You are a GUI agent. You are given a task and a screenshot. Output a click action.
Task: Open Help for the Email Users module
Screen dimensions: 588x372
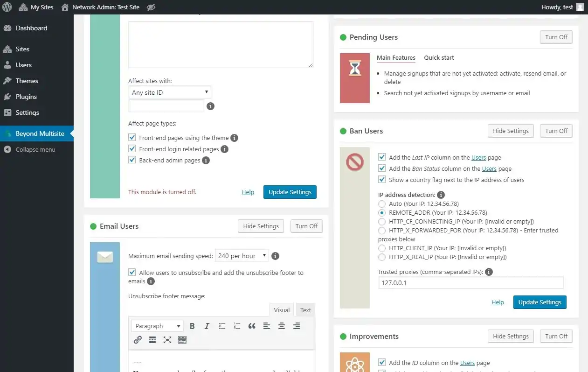[248, 192]
